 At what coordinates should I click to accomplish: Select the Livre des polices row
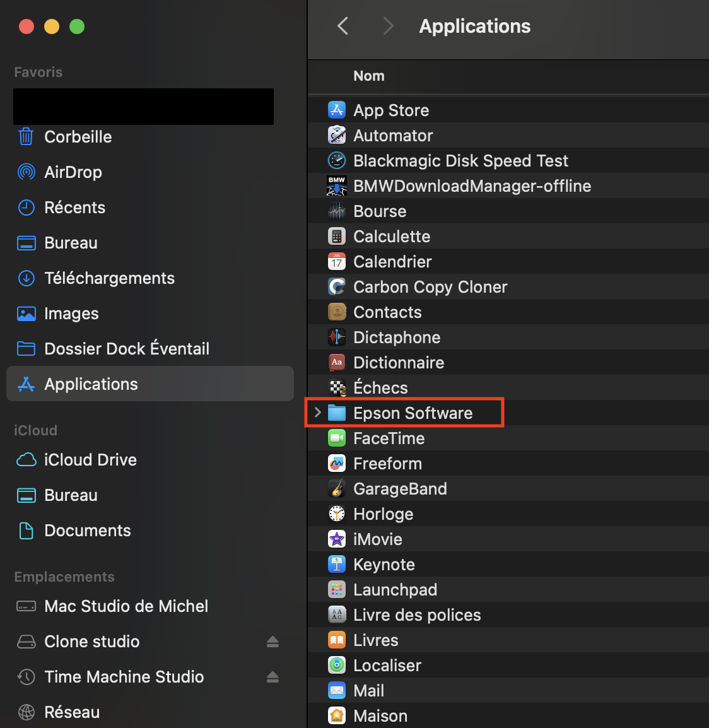(x=417, y=615)
